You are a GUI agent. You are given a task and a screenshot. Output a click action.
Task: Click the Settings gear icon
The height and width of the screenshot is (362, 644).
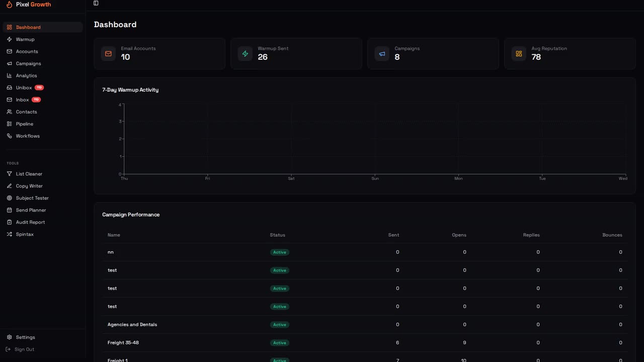(x=9, y=337)
